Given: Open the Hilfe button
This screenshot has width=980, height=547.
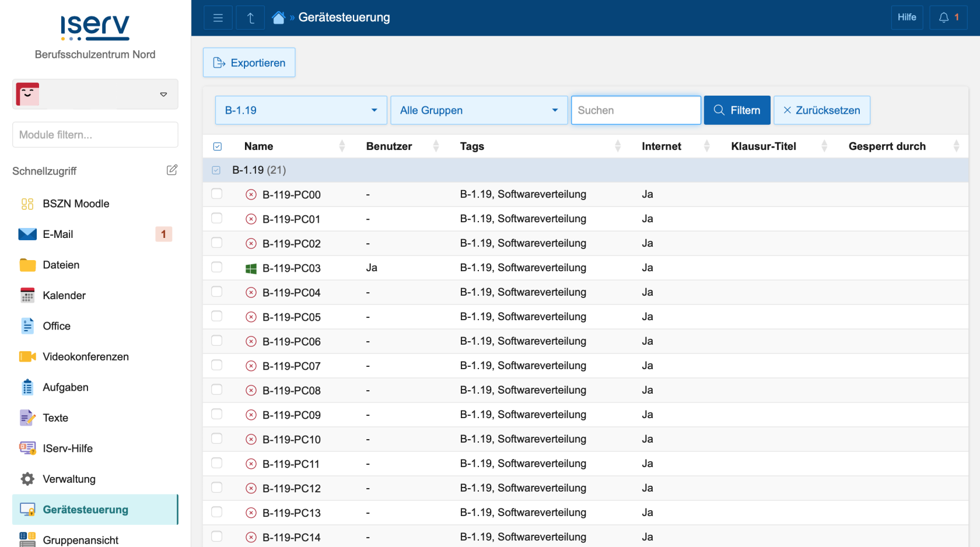Looking at the screenshot, I should 907,17.
